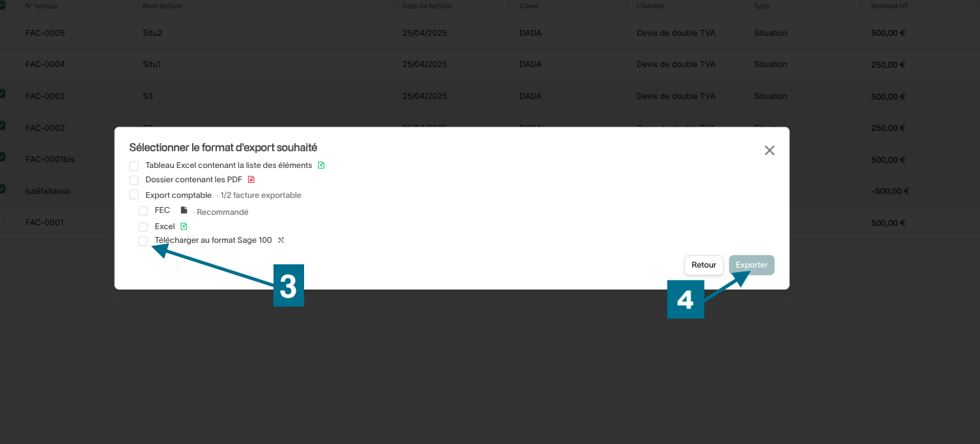Select the tutéfaitavoir invoice entry
The image size is (980, 444).
(48, 191)
